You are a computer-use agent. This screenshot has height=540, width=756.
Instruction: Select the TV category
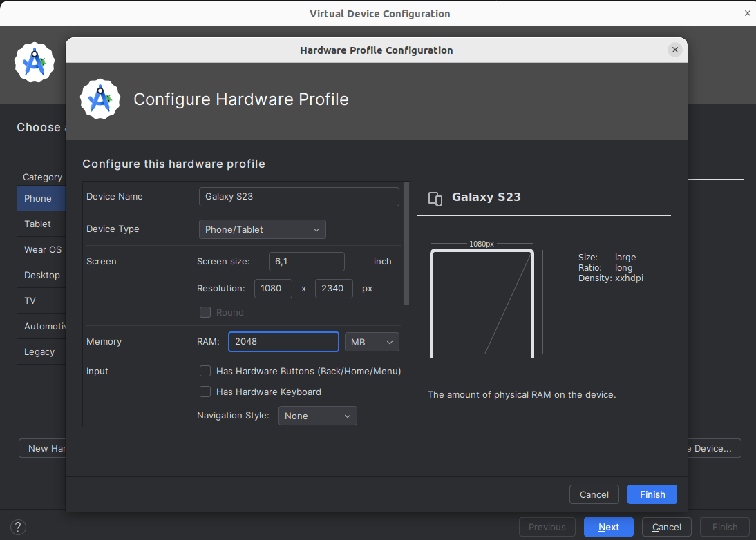point(41,300)
